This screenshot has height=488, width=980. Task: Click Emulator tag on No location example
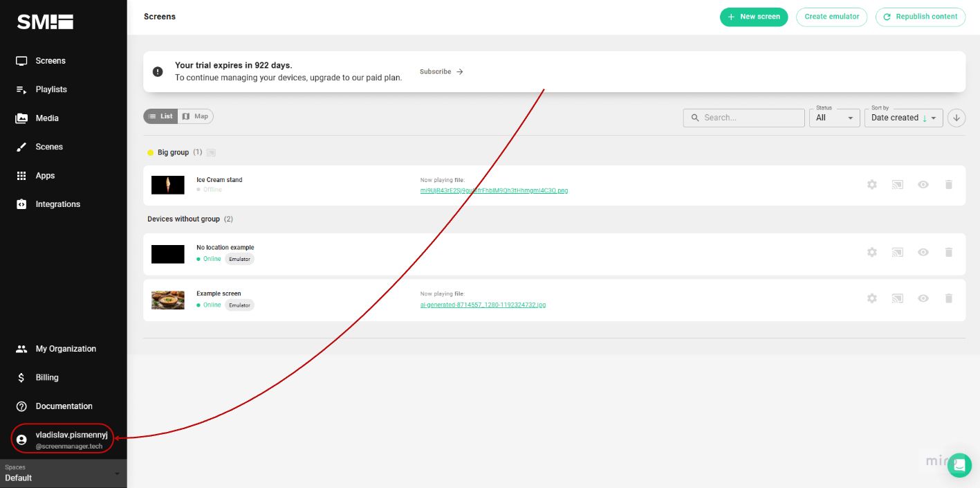(x=239, y=259)
